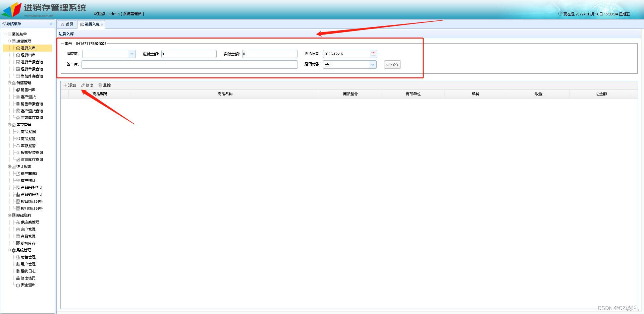
Task: Open the calendar picker for 收货日期
Action: (x=373, y=54)
